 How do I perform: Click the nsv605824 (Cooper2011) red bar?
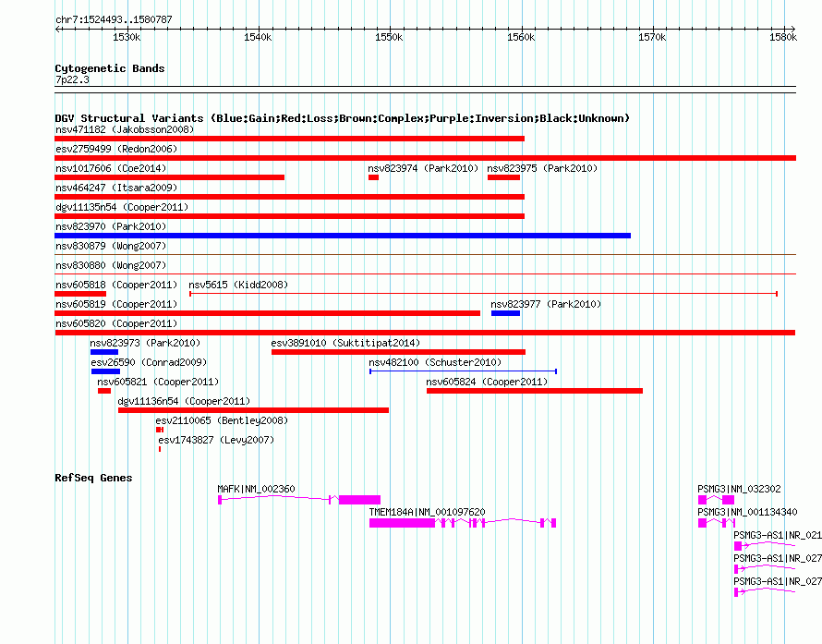[535, 391]
